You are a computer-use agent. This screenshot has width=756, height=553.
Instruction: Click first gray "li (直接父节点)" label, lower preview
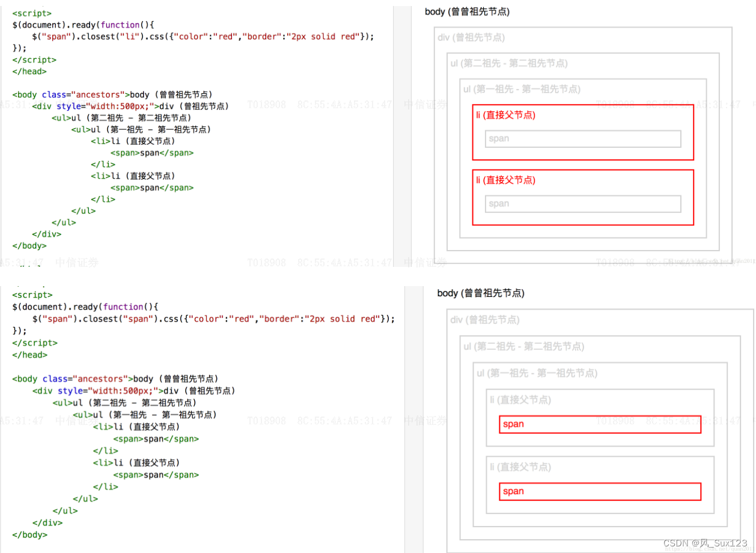pyautogui.click(x=520, y=400)
